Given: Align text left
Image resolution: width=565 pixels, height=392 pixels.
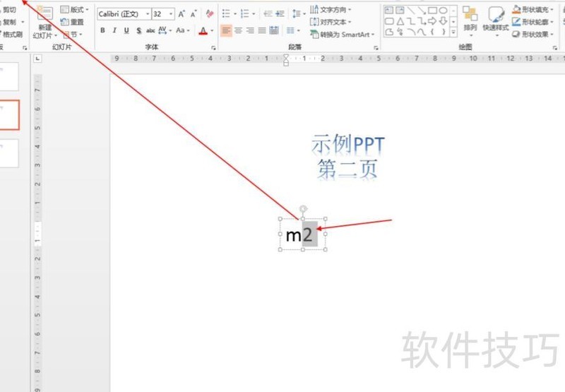Looking at the screenshot, I should [226, 30].
